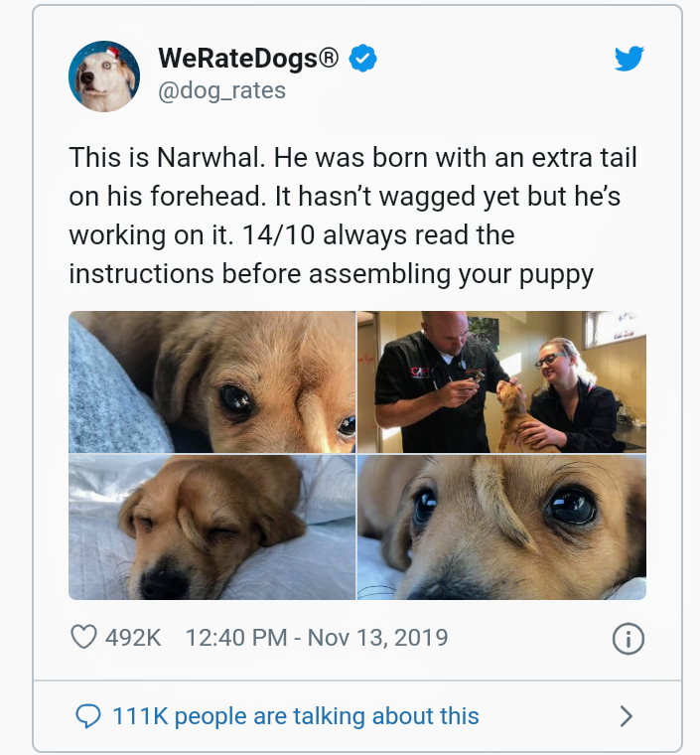Click the Twitter bird logo
The width and height of the screenshot is (700, 755).
click(629, 60)
